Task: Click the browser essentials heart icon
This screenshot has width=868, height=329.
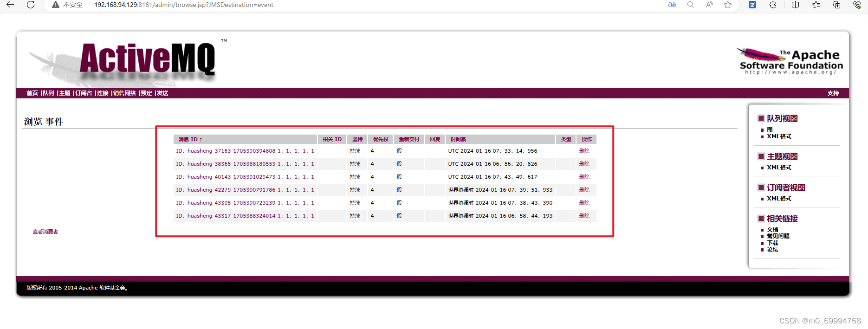Action: pyautogui.click(x=857, y=5)
